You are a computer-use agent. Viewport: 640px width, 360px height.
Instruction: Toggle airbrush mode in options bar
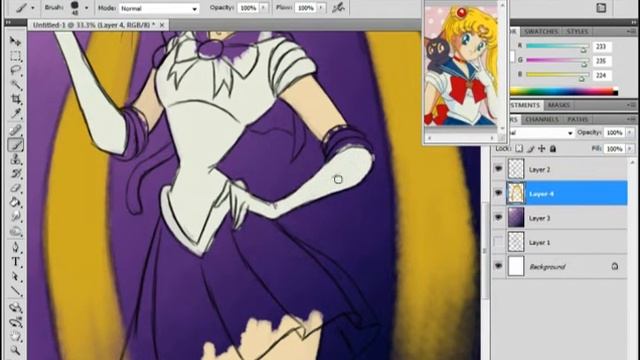coord(338,7)
